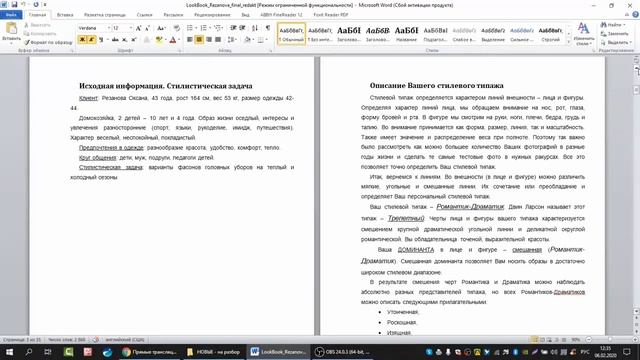Justify the text alignment

point(218,40)
